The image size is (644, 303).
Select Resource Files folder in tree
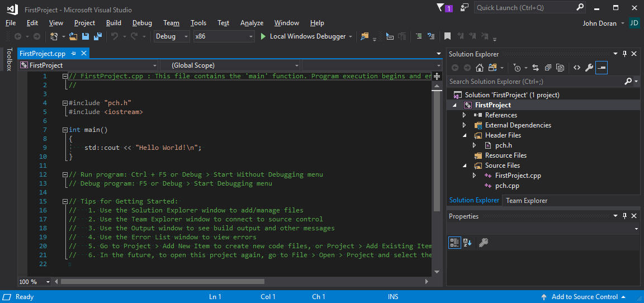coord(505,155)
